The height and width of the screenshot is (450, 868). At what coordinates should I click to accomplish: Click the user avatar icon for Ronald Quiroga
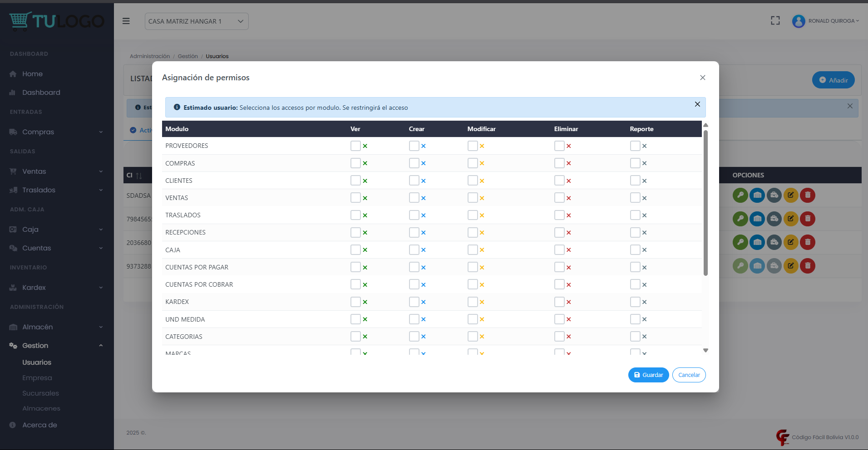pyautogui.click(x=798, y=21)
